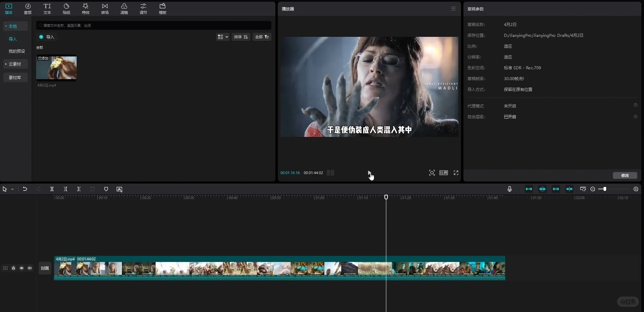The image size is (644, 312).
Task: Choose the selection arrow tool
Action: (5, 189)
